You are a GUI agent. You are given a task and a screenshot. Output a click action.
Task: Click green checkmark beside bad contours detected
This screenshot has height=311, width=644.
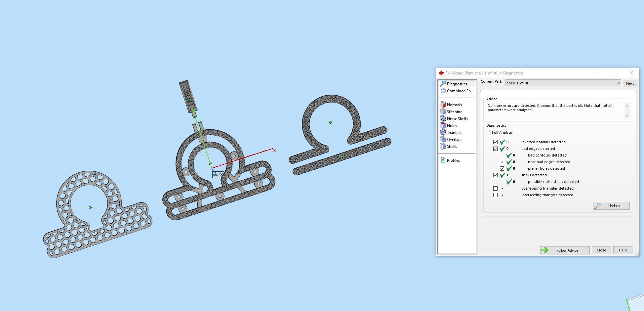[x=509, y=155]
